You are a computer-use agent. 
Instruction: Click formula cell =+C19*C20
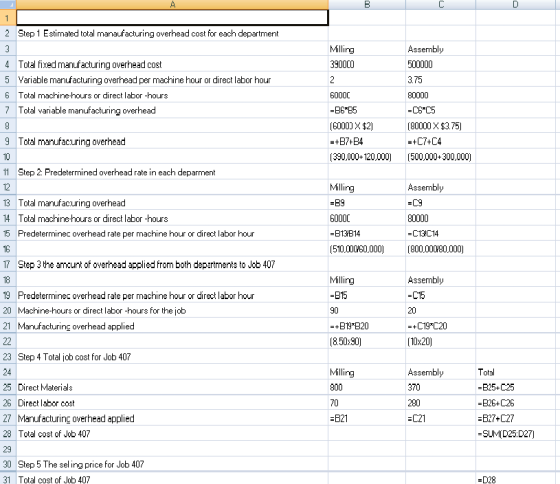(440, 326)
